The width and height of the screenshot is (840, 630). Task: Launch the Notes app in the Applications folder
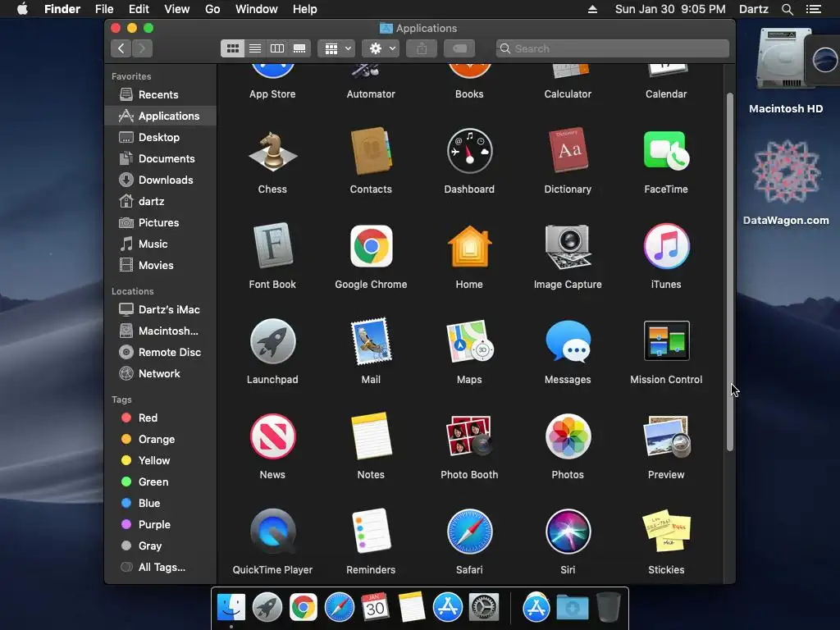(x=371, y=436)
